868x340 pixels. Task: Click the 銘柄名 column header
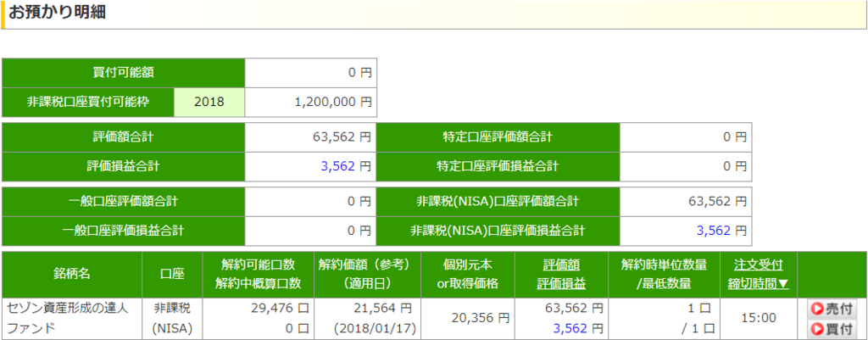pos(72,274)
